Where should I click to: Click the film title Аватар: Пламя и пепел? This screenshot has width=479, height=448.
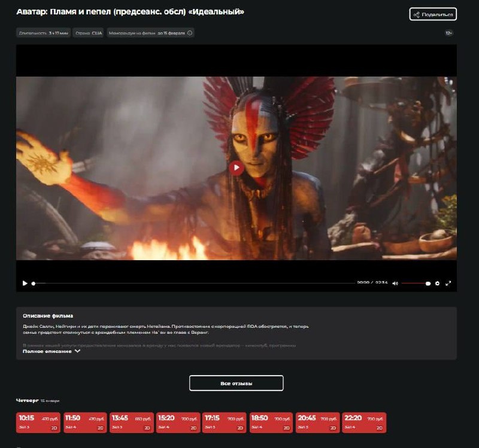[x=130, y=12]
